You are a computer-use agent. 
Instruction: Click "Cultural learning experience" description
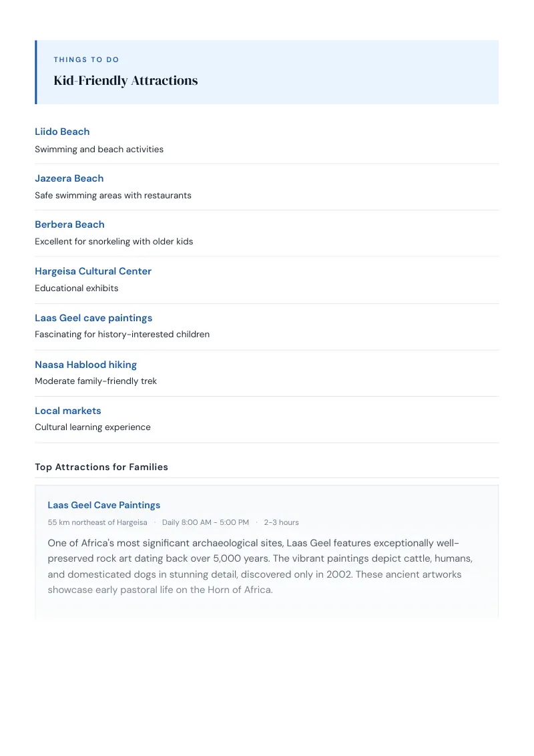tap(93, 427)
